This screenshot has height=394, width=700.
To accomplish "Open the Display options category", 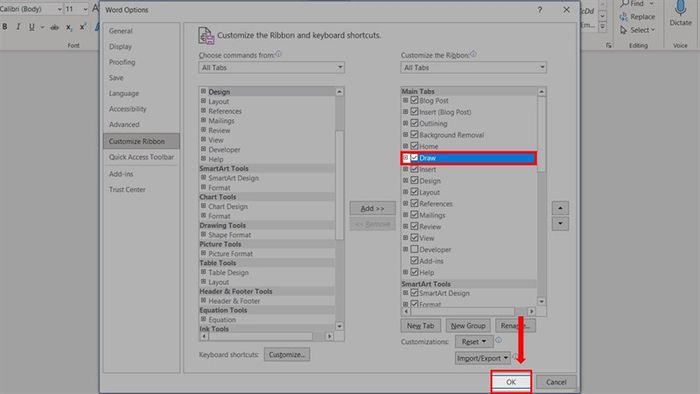I will point(121,46).
